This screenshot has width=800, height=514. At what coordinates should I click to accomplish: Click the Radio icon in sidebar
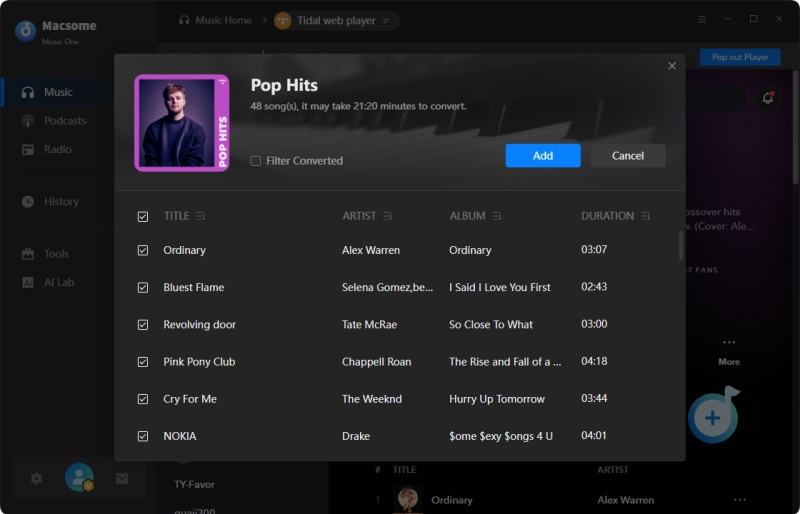point(28,150)
